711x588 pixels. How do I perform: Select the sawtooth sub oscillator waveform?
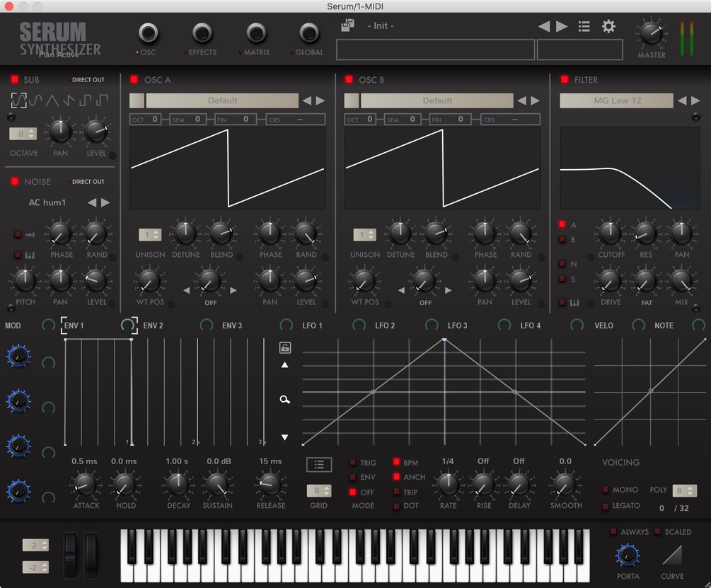69,100
